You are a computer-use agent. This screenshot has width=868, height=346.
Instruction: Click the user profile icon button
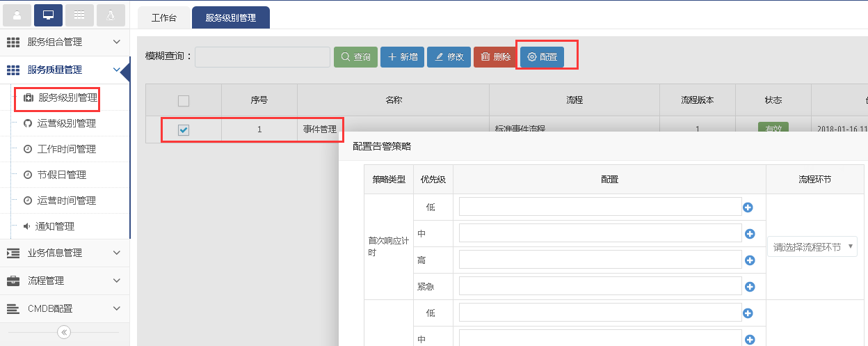(17, 15)
